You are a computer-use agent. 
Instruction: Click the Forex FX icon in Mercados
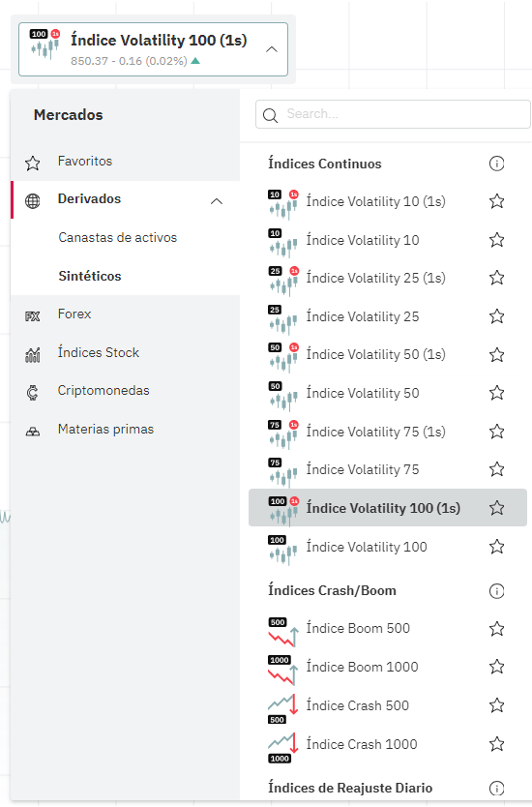pos(33,316)
